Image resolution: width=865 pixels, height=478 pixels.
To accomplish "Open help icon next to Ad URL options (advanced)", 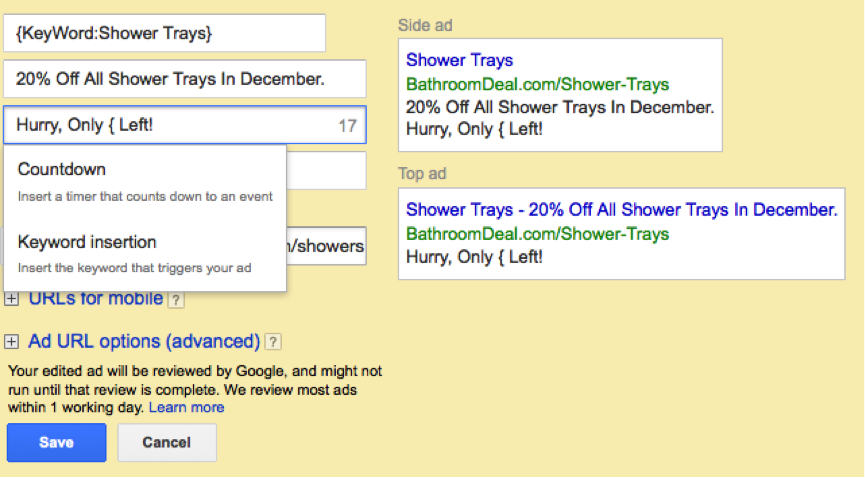I will click(x=273, y=342).
